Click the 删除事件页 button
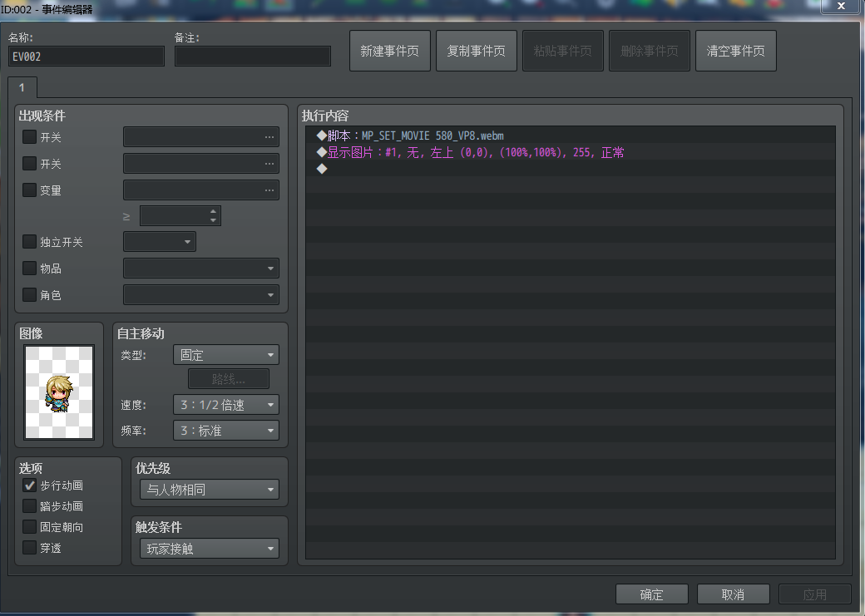Image resolution: width=865 pixels, height=616 pixels. [x=650, y=51]
